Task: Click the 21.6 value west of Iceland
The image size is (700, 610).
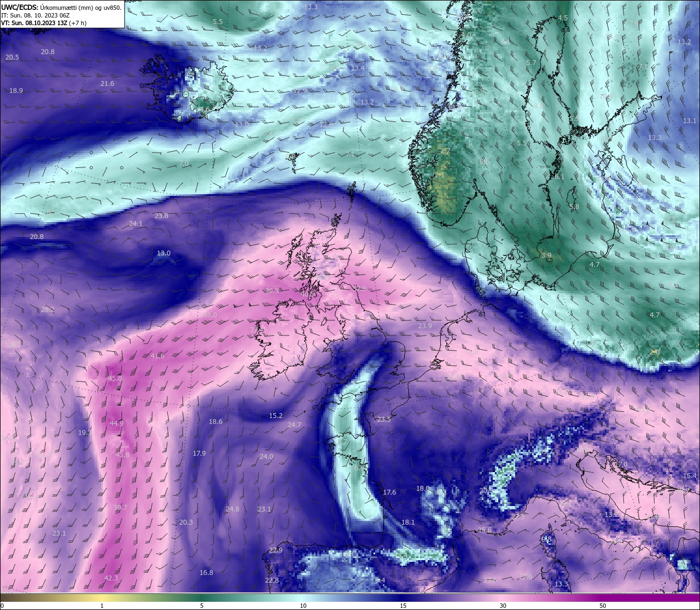Action: coord(107,84)
